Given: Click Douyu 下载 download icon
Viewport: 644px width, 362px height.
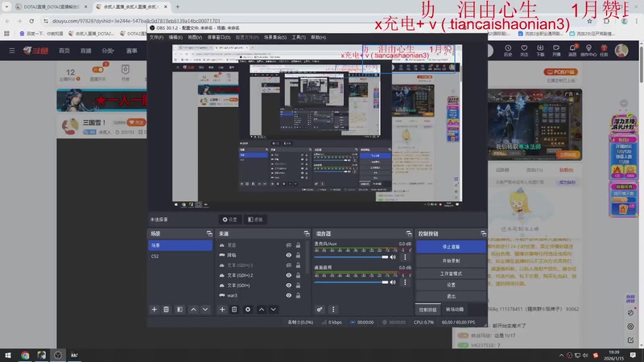Looking at the screenshot, I should 540,51.
